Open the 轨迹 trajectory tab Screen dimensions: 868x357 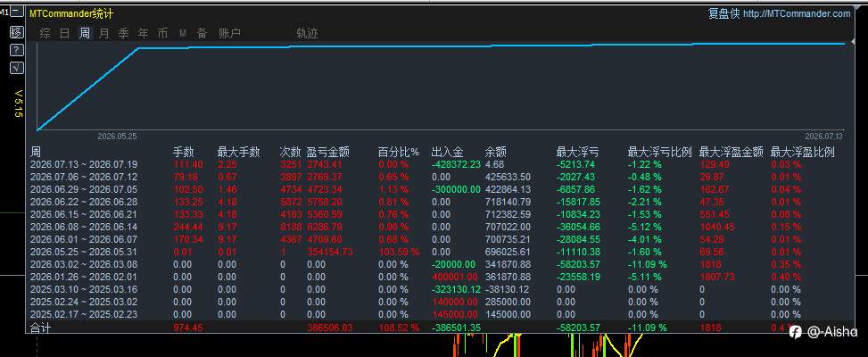[307, 34]
